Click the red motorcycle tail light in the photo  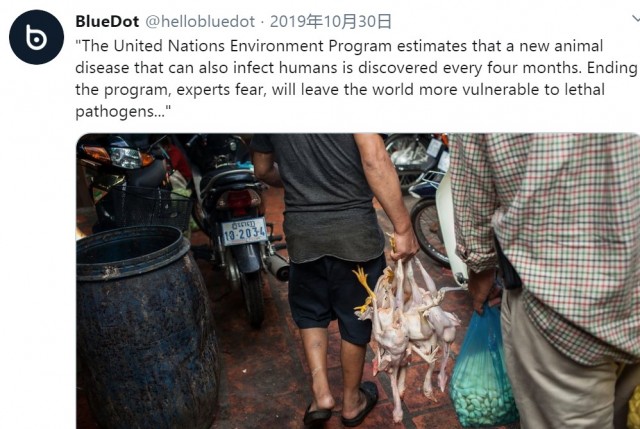point(239,202)
